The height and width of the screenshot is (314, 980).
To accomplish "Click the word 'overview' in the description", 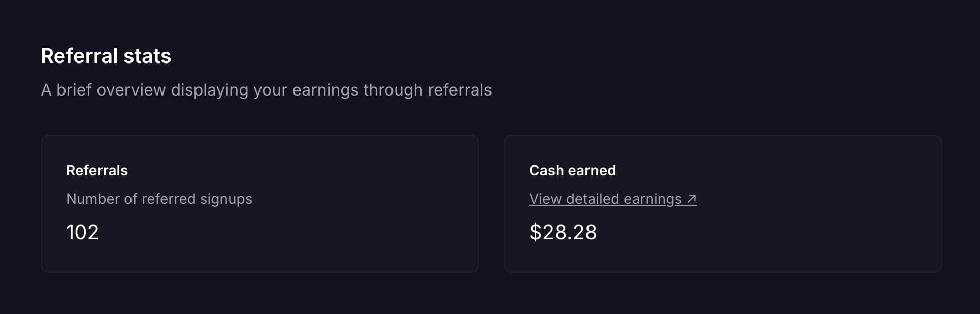I will point(131,90).
